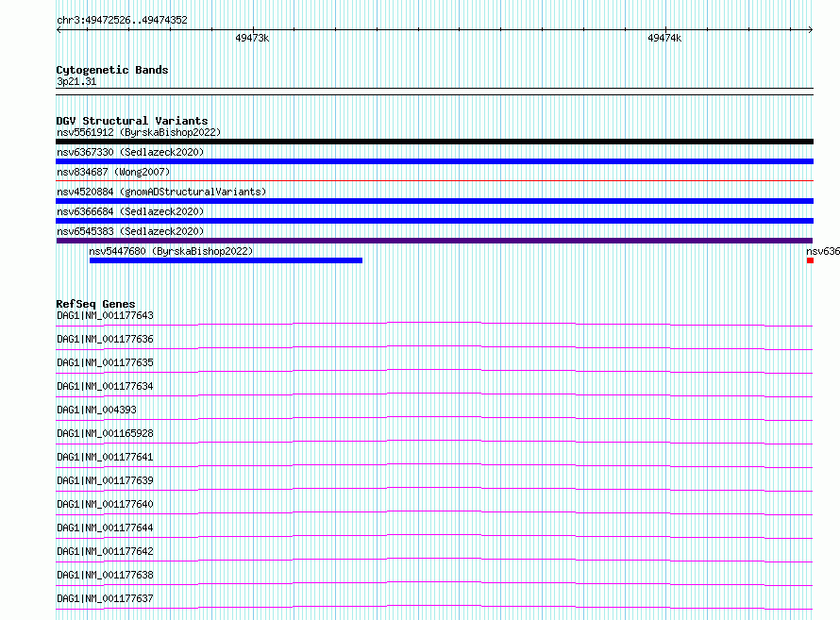The height and width of the screenshot is (620, 840).
Task: Select variant nsv6366684 (Sedlazeck2020) label
Action: tap(130, 211)
